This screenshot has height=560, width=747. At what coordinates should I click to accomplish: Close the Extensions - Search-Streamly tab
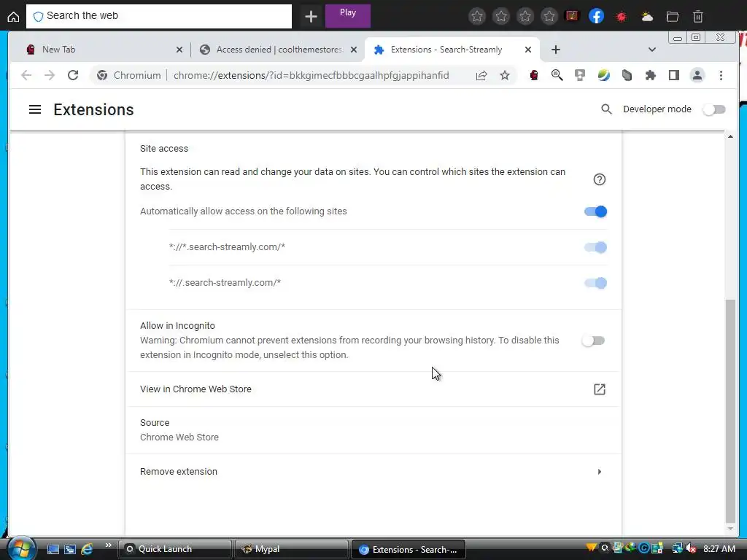tap(528, 50)
